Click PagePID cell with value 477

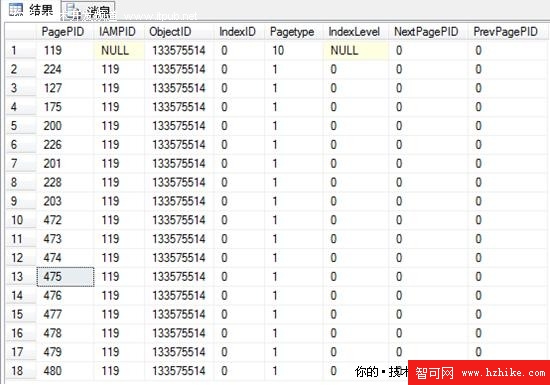[x=65, y=315]
